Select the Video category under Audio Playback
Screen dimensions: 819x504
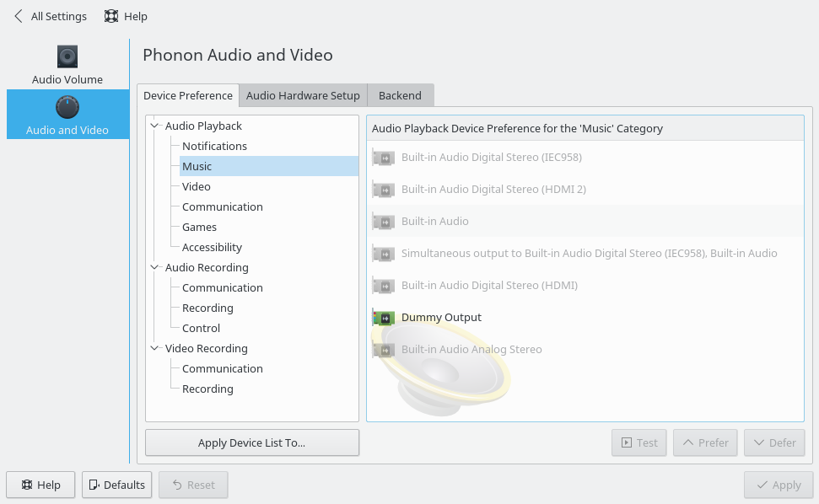tap(196, 186)
